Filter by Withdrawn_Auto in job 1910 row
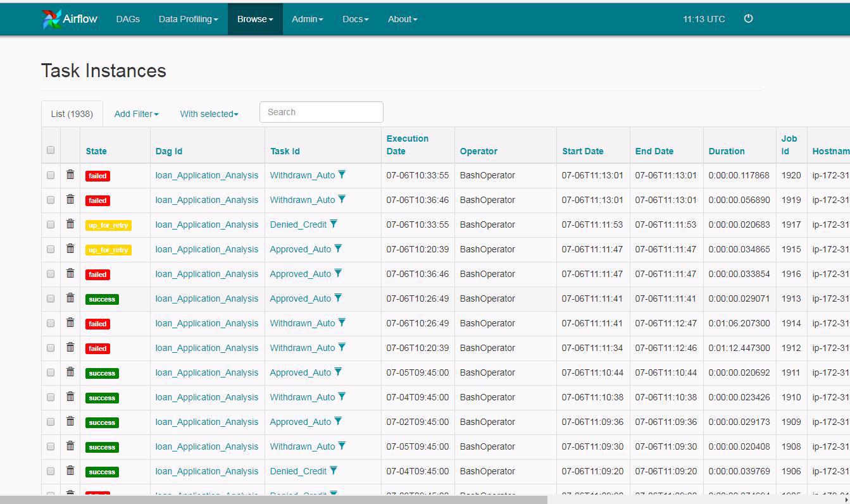The width and height of the screenshot is (850, 504). [x=342, y=396]
